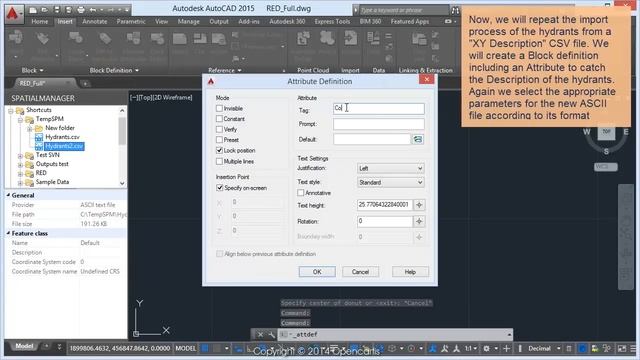The image size is (640, 360).
Task: Click the search keyword box
Action: (x=403, y=10)
